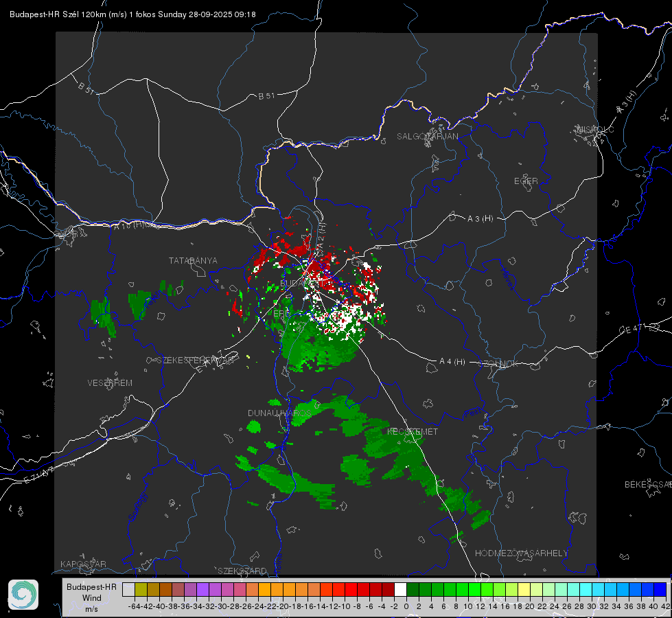Click the MISKOLC city label
The width and height of the screenshot is (672, 618).
pos(596,129)
